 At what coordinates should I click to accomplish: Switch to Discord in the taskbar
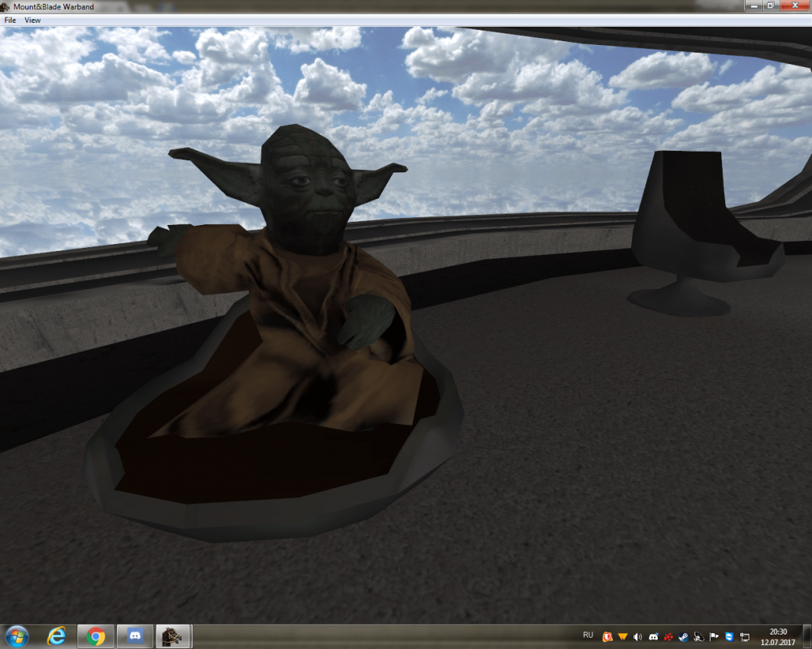coord(135,636)
